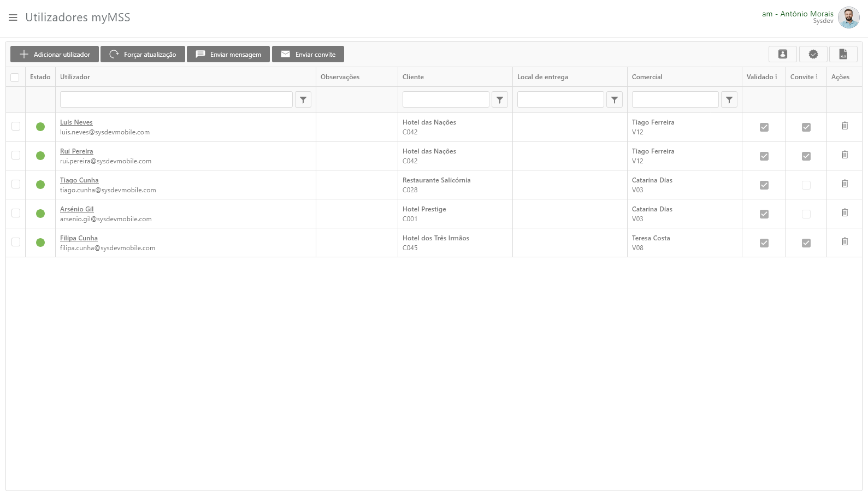This screenshot has height=502, width=868.
Task: Open António Morais user profile menu
Action: click(x=848, y=17)
